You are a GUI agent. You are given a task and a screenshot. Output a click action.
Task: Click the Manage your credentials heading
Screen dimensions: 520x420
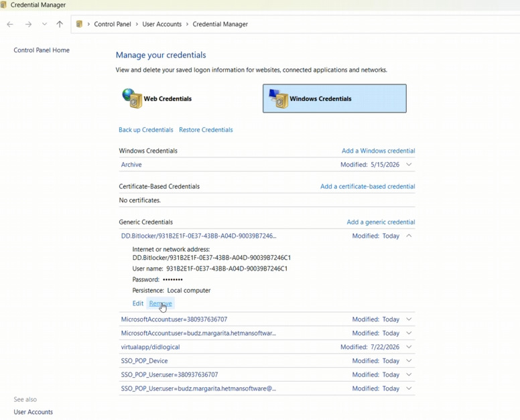coord(161,55)
